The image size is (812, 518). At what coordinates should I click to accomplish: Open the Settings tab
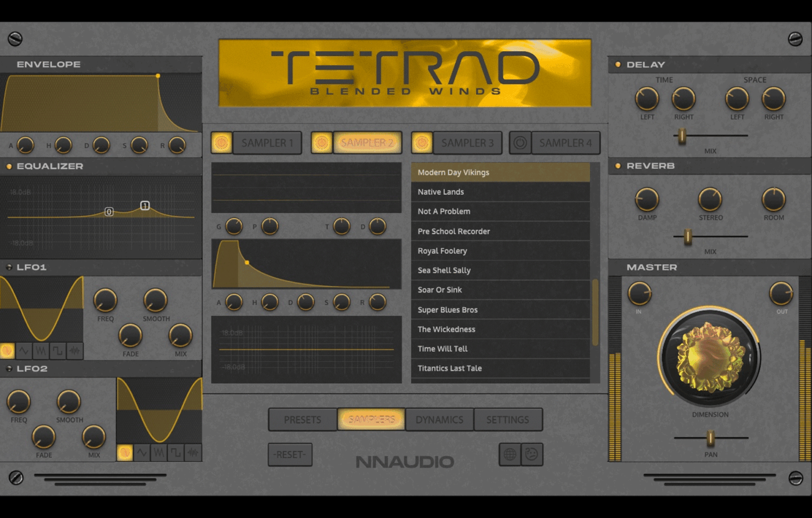508,419
